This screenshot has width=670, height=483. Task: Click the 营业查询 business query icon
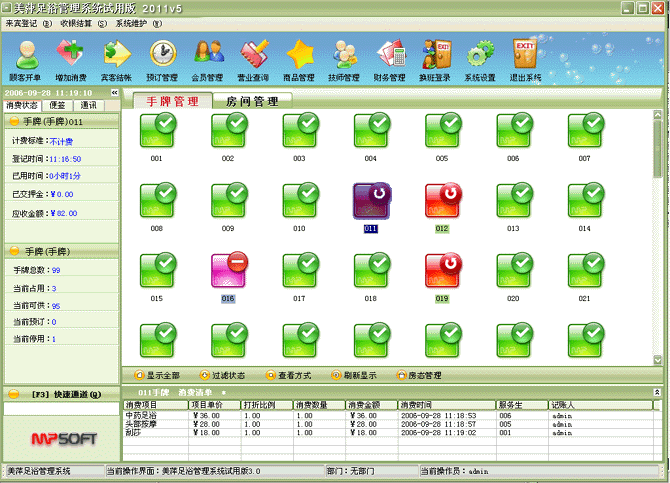coord(254,56)
